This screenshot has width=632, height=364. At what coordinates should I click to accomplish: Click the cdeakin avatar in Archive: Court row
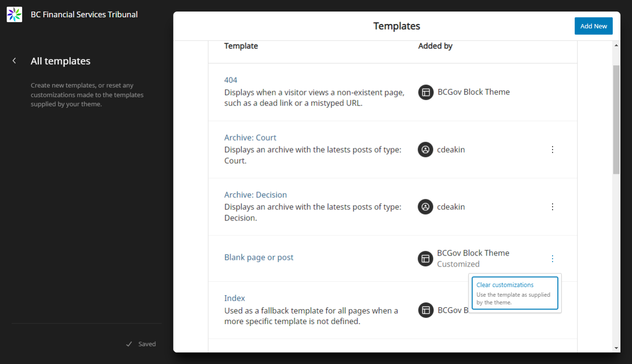(425, 149)
